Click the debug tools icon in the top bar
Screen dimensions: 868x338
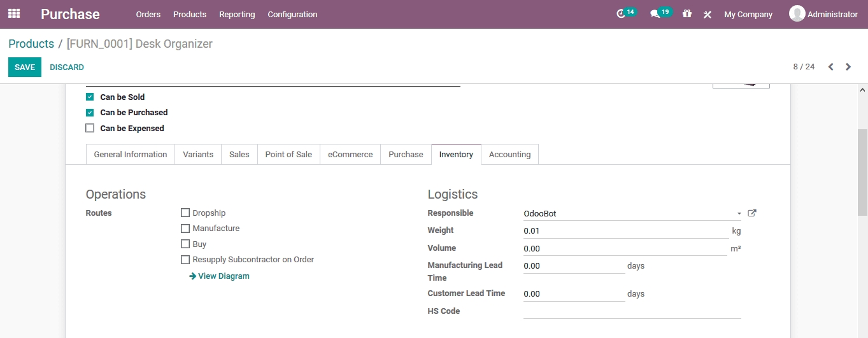[707, 14]
